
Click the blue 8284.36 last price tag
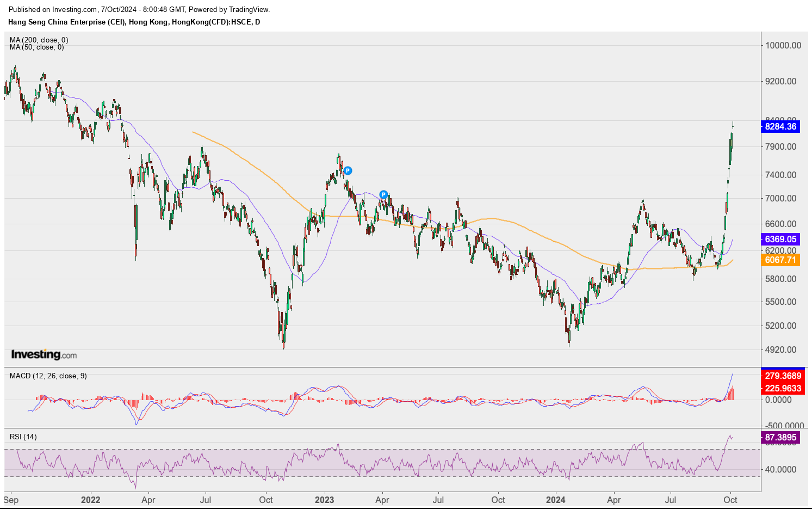[x=780, y=126]
